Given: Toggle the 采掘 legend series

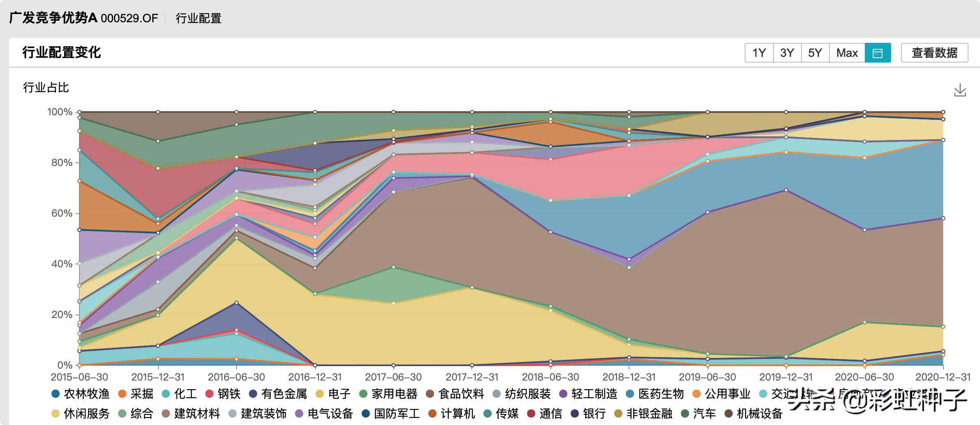Looking at the screenshot, I should [x=135, y=394].
